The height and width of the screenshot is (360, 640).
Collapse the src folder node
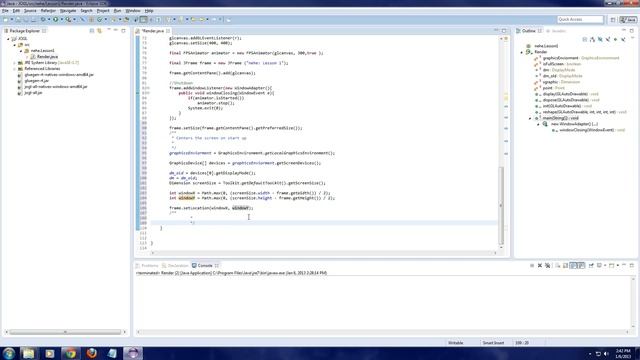[15, 45]
